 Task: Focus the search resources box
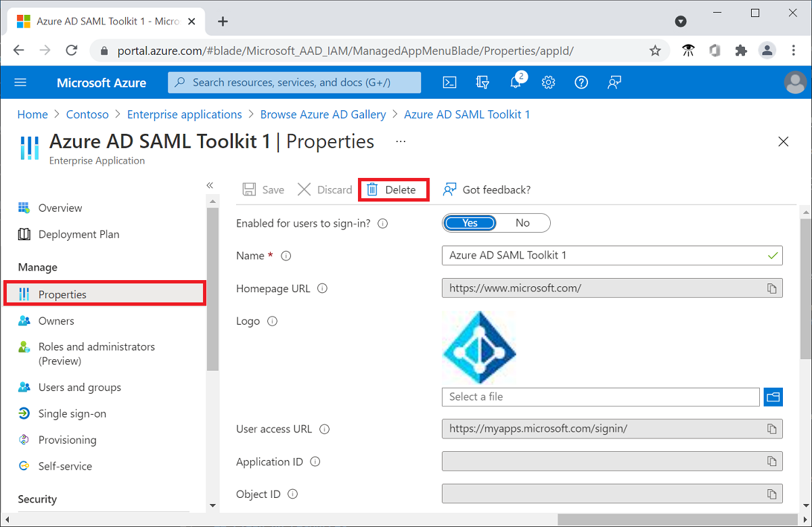point(294,83)
